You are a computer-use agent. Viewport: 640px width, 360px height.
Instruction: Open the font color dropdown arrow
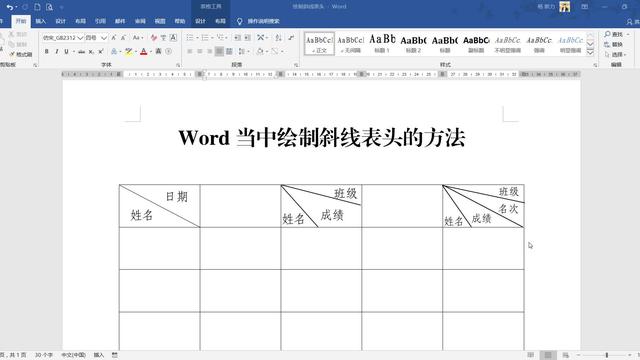[x=151, y=51]
